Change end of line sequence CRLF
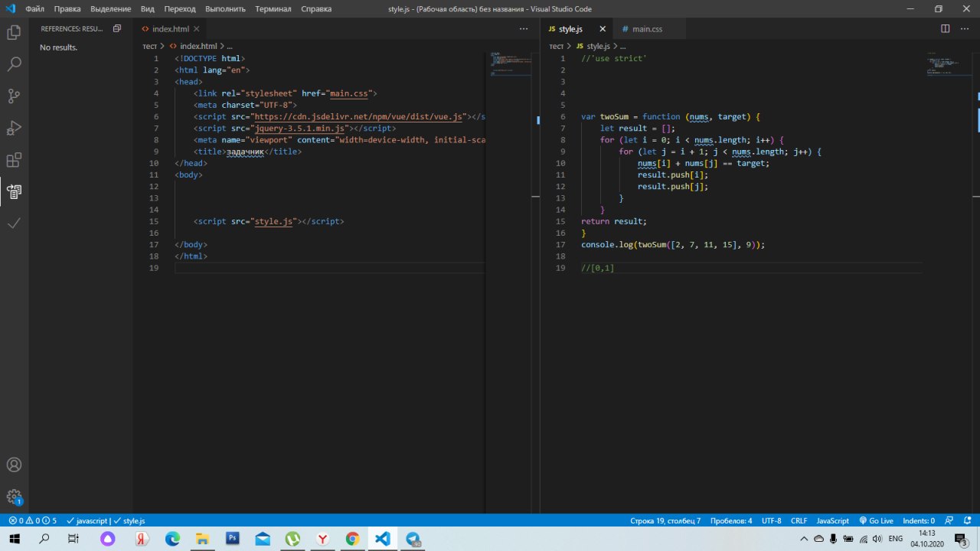 pyautogui.click(x=799, y=520)
